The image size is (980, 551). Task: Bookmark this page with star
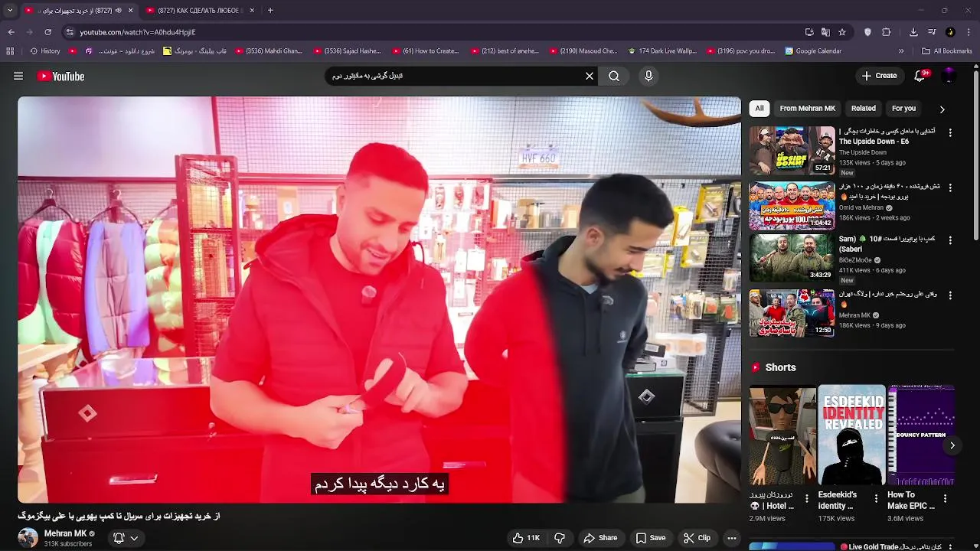point(842,32)
